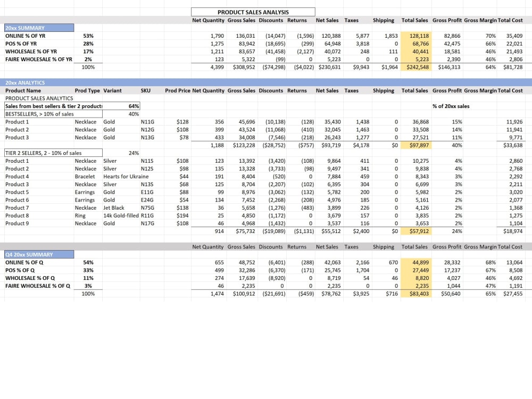532x399 pixels.
Task: Select SKU cell N11G
Action: [x=147, y=121]
